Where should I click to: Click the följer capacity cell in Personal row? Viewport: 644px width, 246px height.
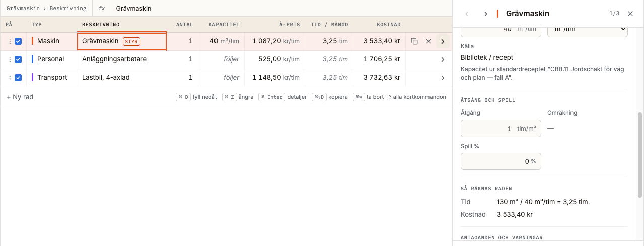point(222,59)
